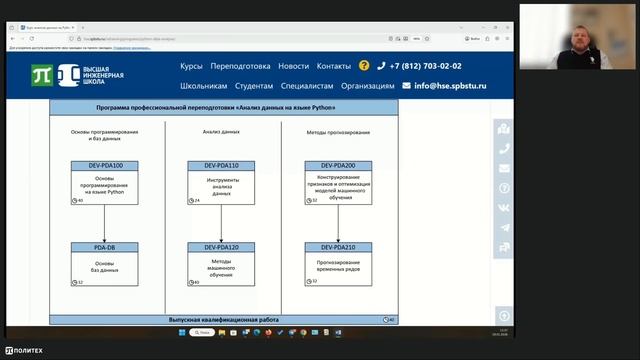Click the presenter webcam thumbnail
This screenshot has width=640, height=360.
coord(578,37)
